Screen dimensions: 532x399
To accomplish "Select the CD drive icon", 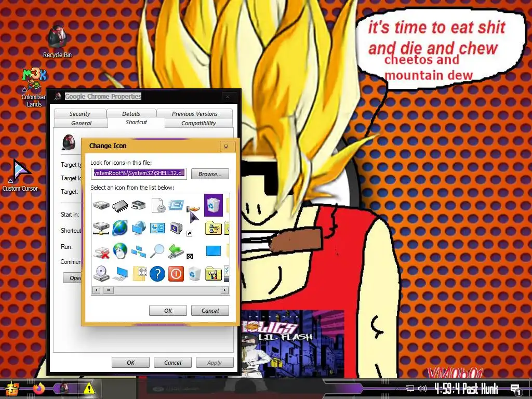I will (101, 273).
